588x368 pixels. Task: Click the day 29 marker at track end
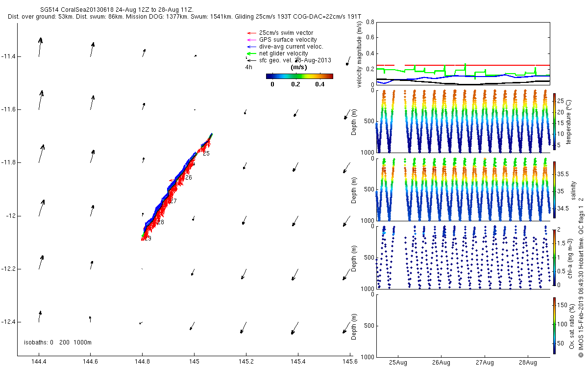(x=147, y=238)
